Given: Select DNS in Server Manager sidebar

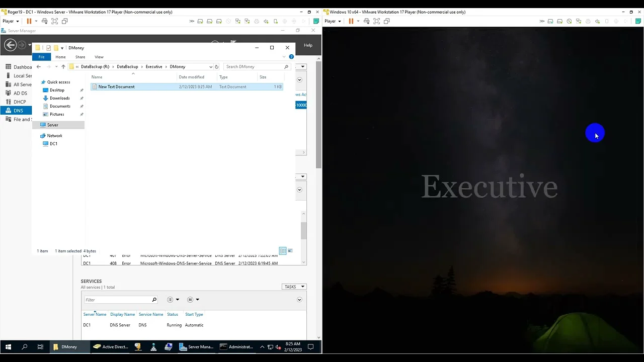Looking at the screenshot, I should (x=18, y=111).
